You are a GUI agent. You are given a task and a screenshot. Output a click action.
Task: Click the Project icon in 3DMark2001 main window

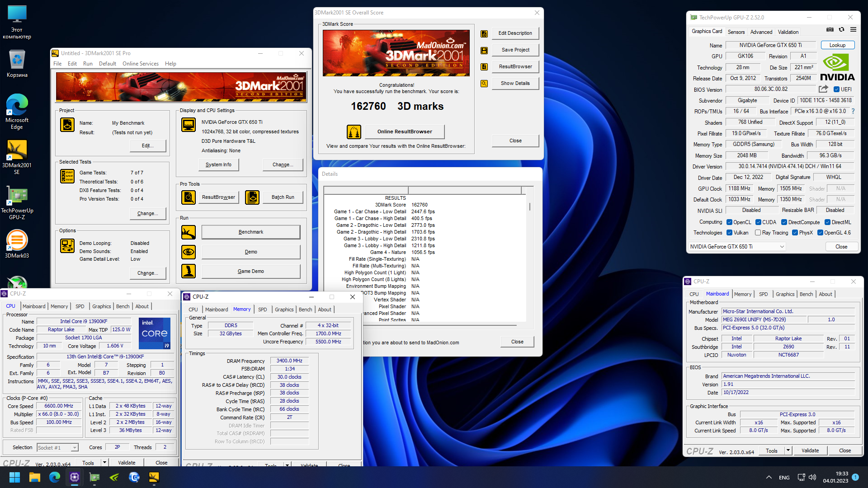coord(67,125)
